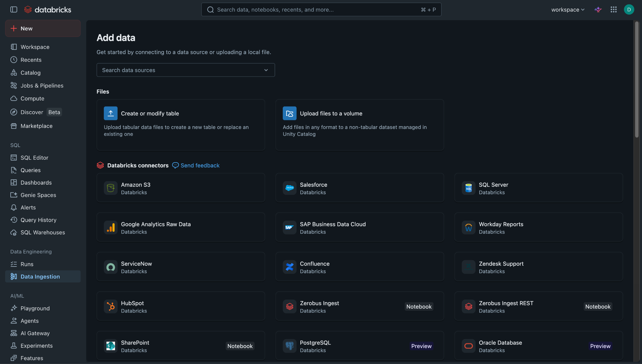Open AI Gateway in the sidebar
642x364 pixels.
[x=43, y=333]
